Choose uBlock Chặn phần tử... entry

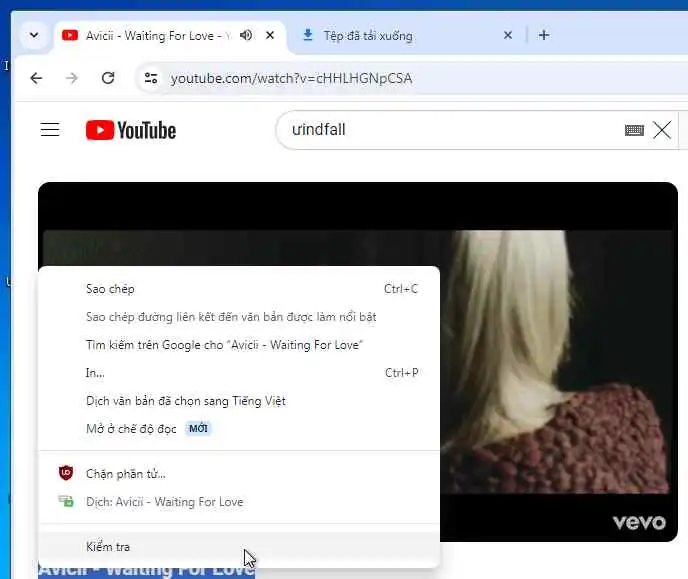pyautogui.click(x=239, y=474)
